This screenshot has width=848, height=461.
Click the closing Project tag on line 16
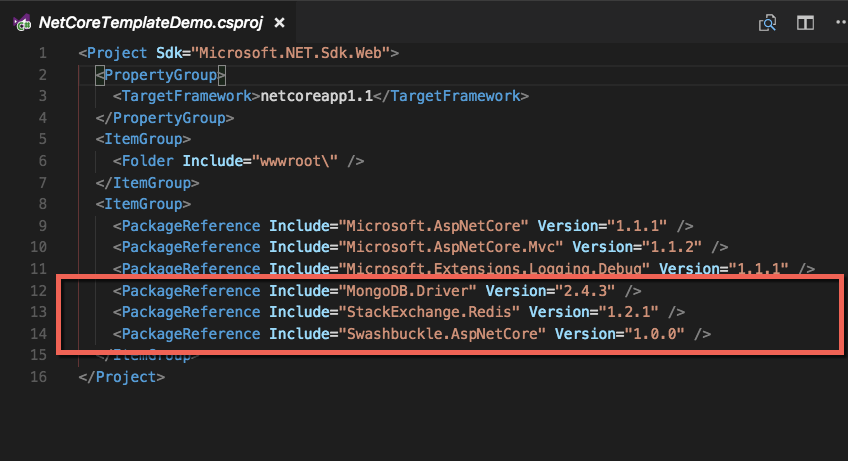(121, 376)
